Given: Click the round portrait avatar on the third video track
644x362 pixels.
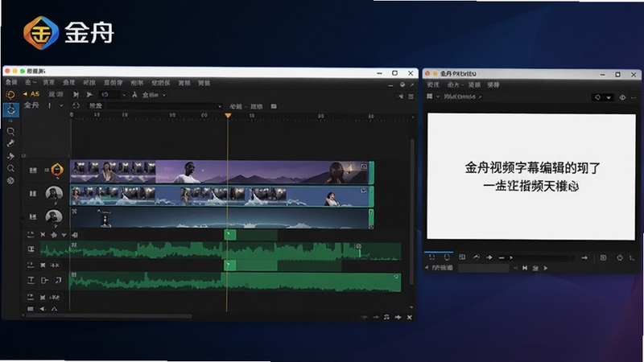Looking at the screenshot, I should point(54,216).
